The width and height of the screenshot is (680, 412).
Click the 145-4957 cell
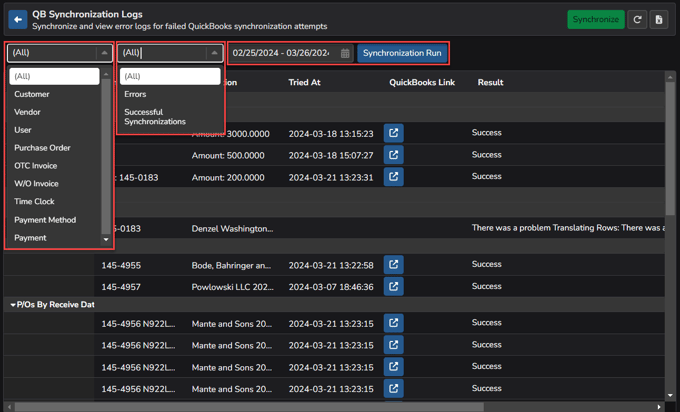(121, 287)
